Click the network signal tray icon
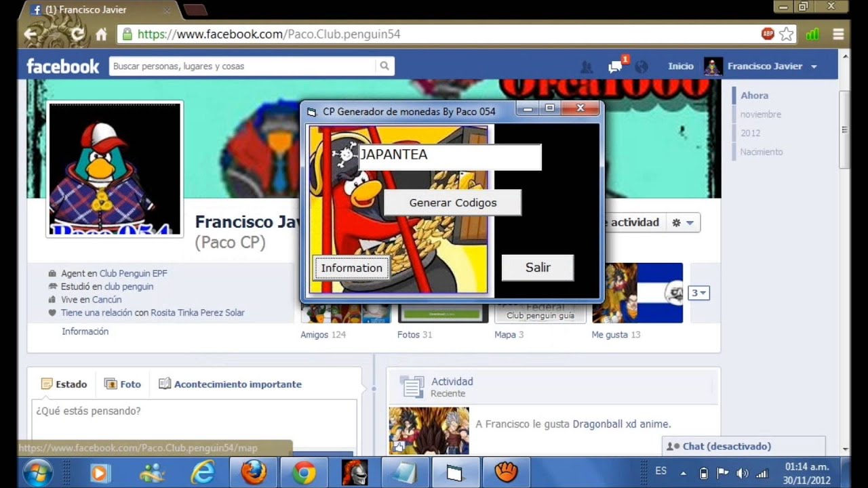Image resolution: width=868 pixels, height=488 pixels. (762, 473)
